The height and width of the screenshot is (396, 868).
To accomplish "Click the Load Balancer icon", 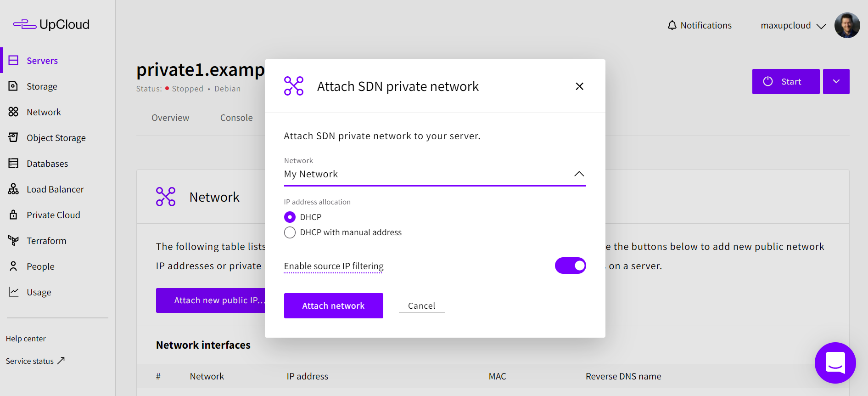I will (13, 189).
